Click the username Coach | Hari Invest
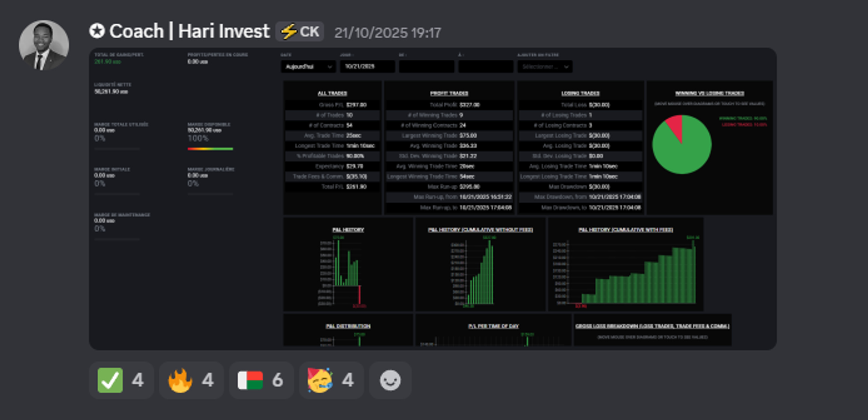The height and width of the screenshot is (420, 868). (x=189, y=31)
